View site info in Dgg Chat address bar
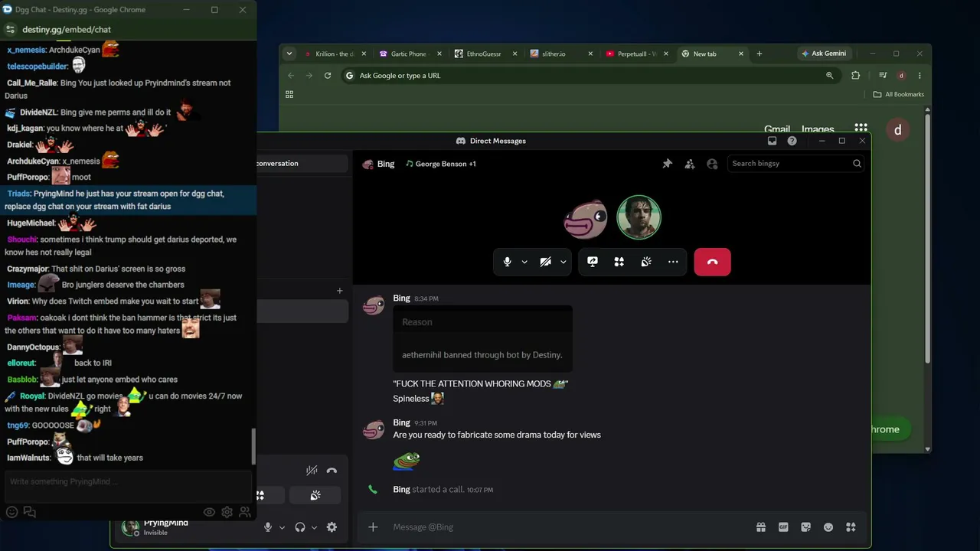The width and height of the screenshot is (980, 551). (x=10, y=30)
